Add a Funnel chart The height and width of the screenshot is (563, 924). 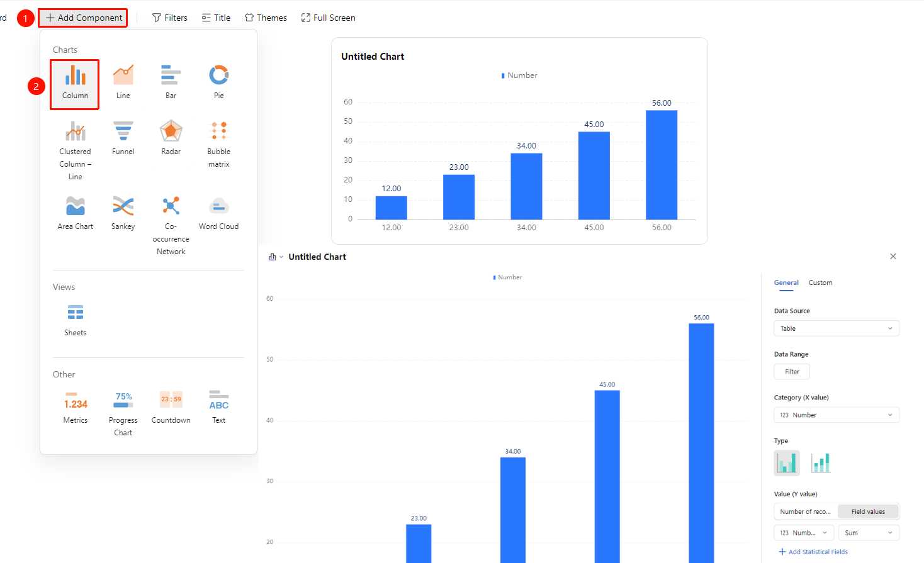123,138
